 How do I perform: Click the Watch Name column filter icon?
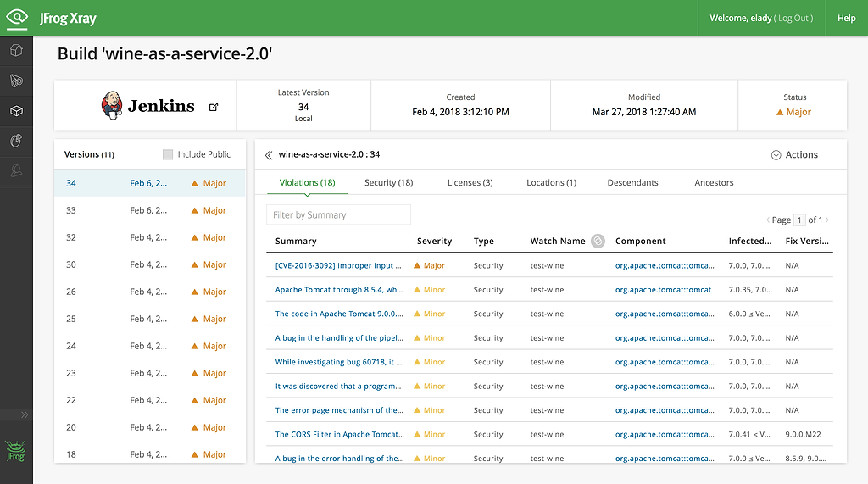598,241
